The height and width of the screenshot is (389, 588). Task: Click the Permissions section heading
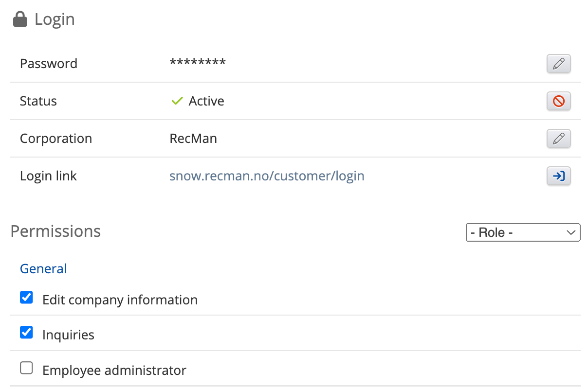pyautogui.click(x=55, y=231)
